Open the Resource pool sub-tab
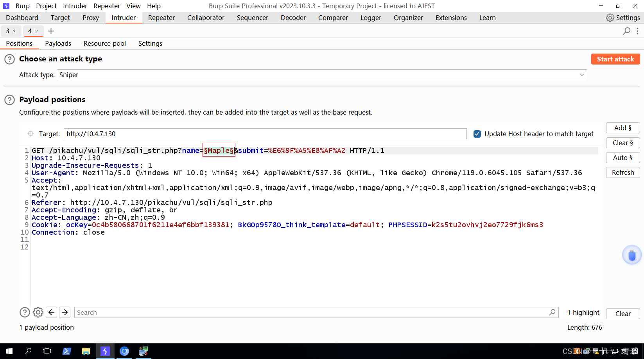 tap(105, 43)
